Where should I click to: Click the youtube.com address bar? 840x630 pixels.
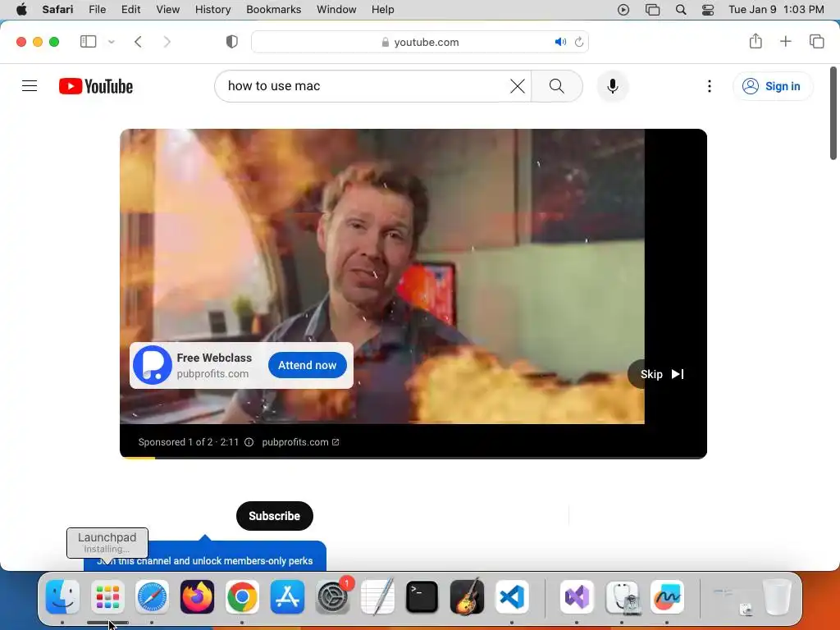420,42
